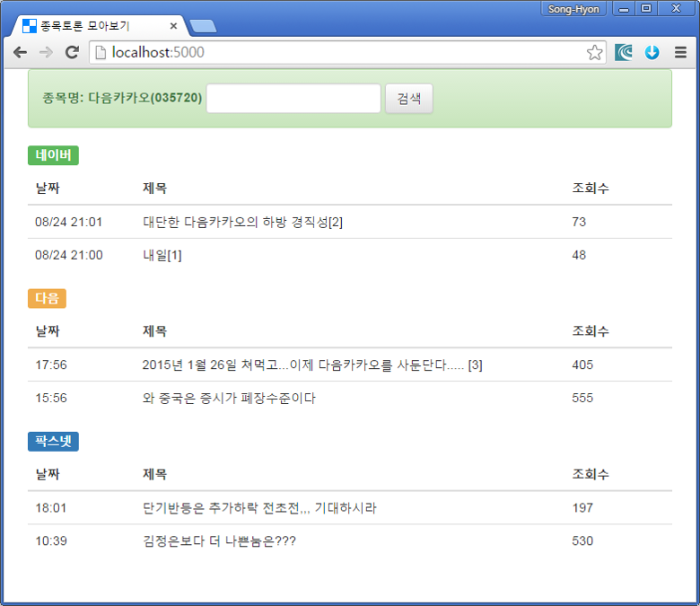
Task: Click the Song-Hyon profile button
Action: tap(573, 8)
